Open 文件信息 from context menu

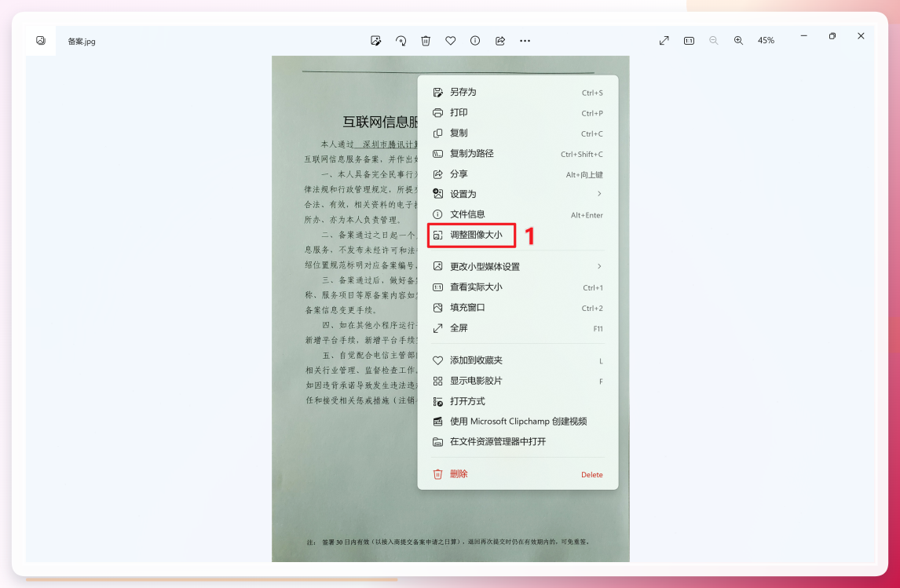[x=518, y=214]
